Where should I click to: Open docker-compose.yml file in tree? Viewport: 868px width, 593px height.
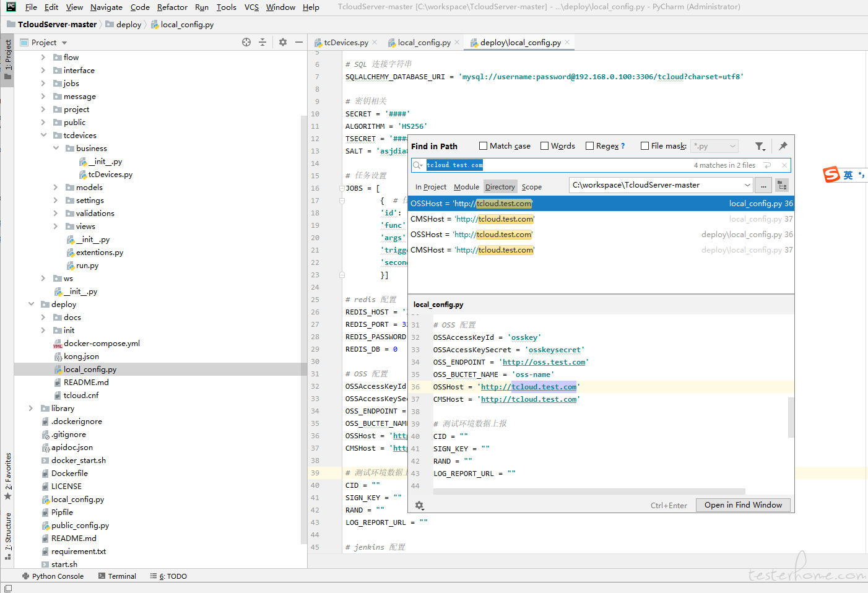pyautogui.click(x=102, y=343)
